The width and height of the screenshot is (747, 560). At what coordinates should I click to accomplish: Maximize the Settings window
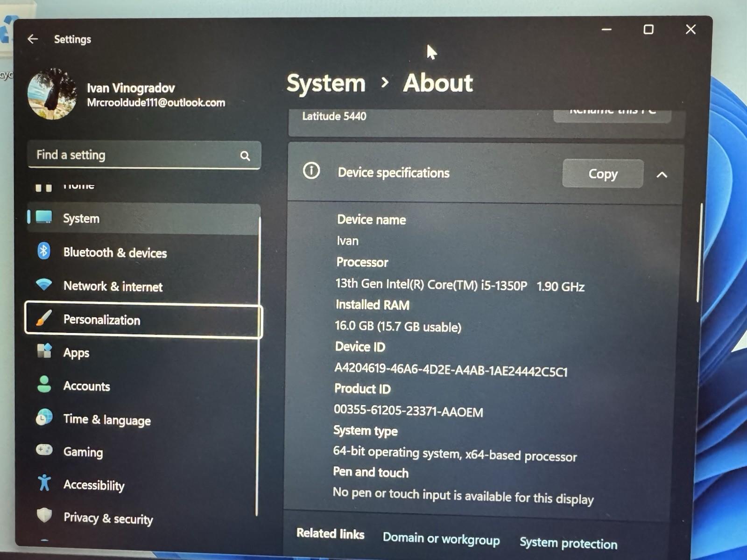click(648, 30)
